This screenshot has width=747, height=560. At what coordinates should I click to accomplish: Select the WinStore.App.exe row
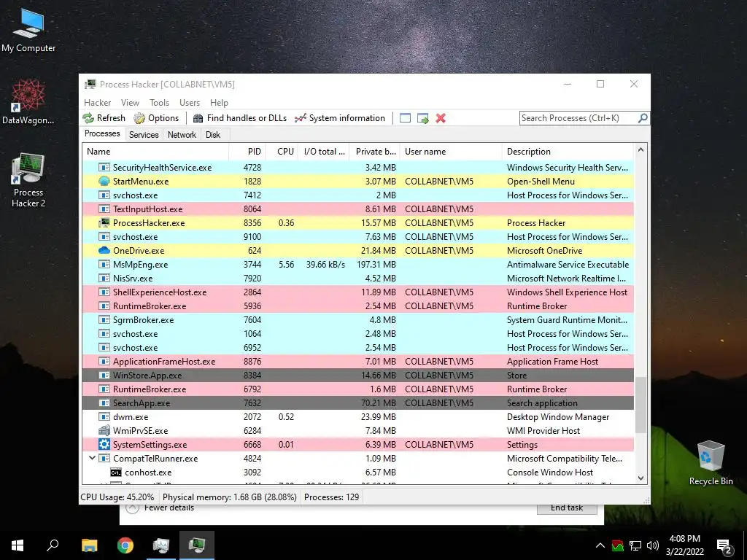point(357,376)
